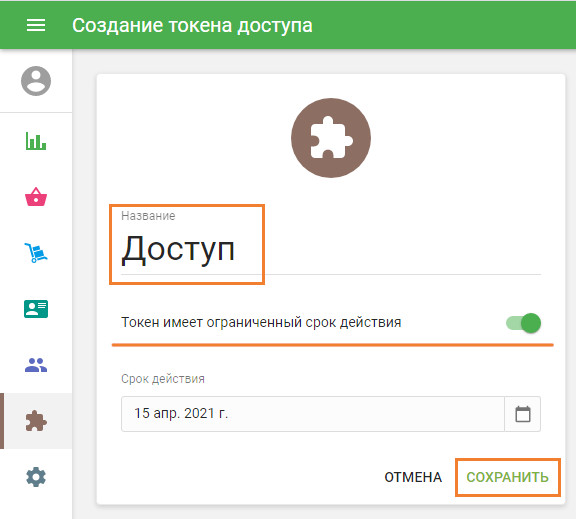Screen dimensions: 576x519
Task: Click the expiry date field 15 апр. 2021 г.
Action: click(x=313, y=414)
